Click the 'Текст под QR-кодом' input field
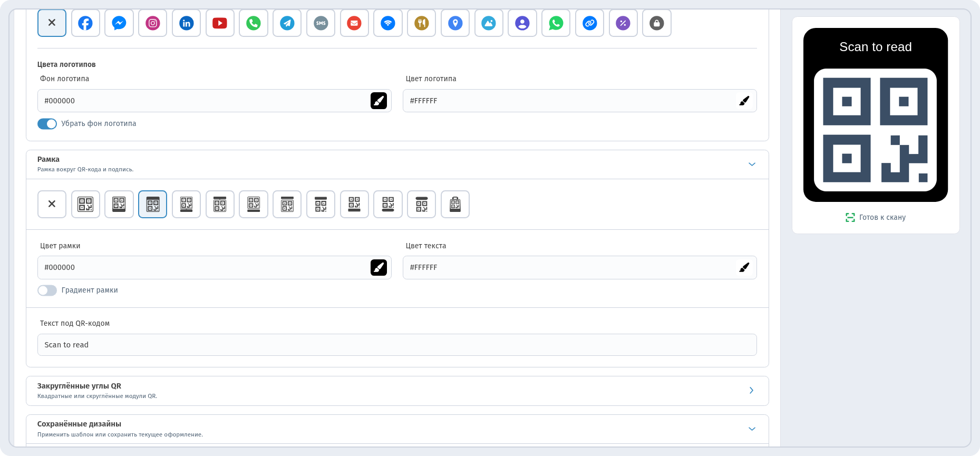This screenshot has height=456, width=980. click(397, 345)
